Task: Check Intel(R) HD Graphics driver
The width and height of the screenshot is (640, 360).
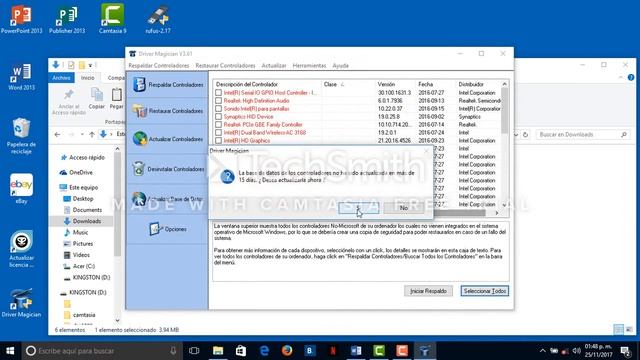Action: (x=218, y=140)
